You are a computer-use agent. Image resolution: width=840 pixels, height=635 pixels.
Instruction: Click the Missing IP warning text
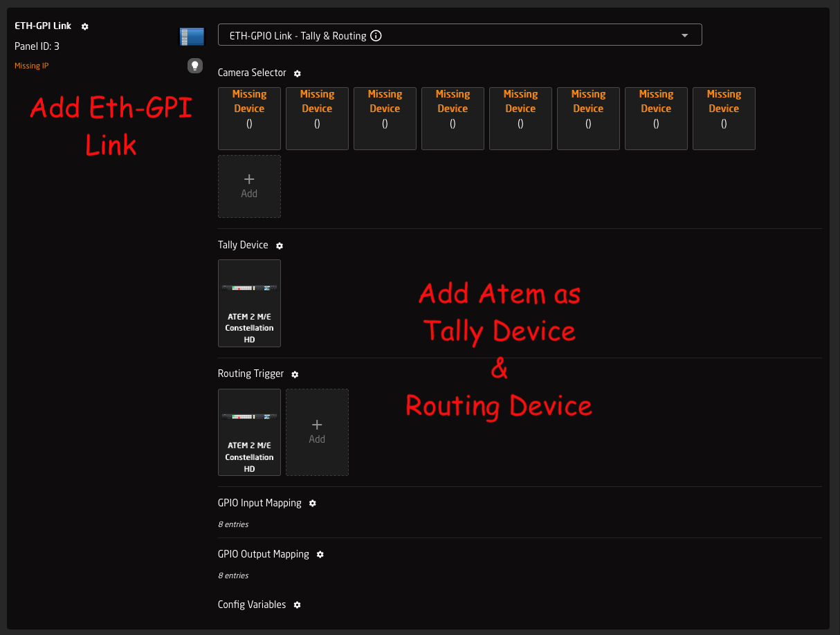[32, 66]
